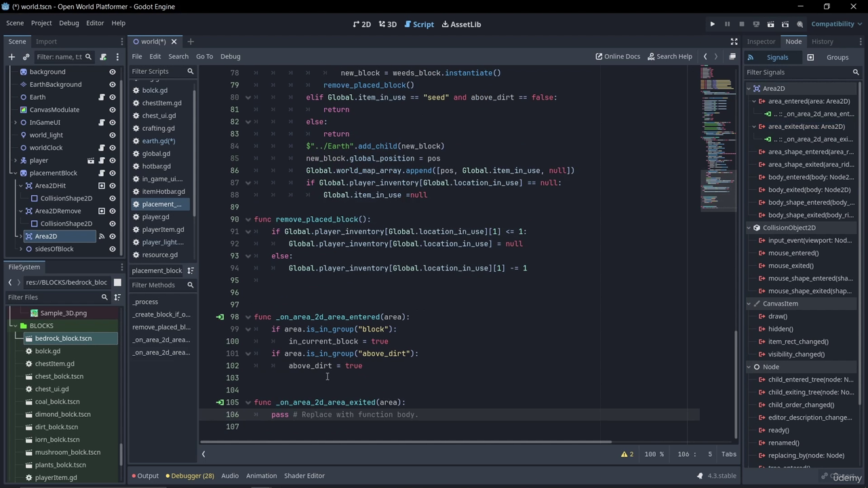
Task: Toggle alphabetical sorting of the methods list
Action: click(x=191, y=270)
